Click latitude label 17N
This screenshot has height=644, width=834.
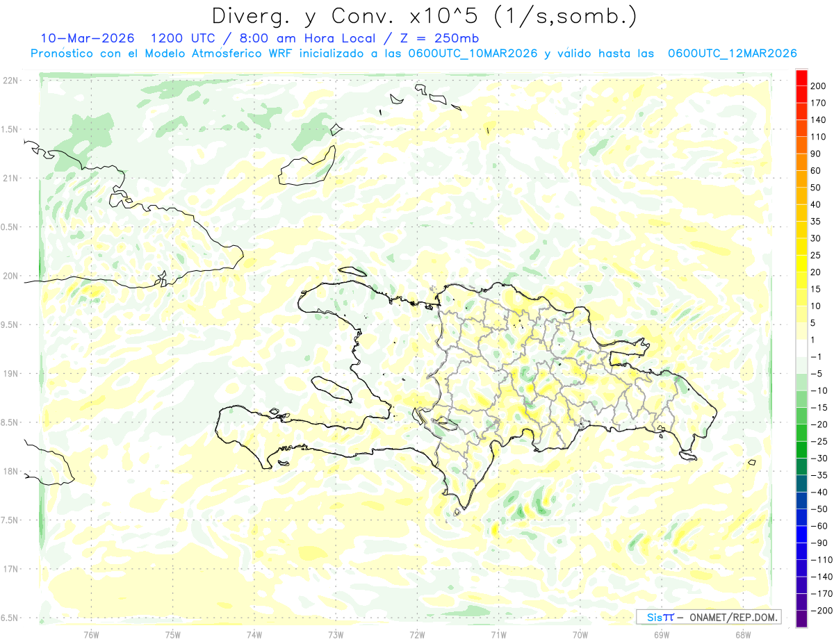tap(10, 569)
